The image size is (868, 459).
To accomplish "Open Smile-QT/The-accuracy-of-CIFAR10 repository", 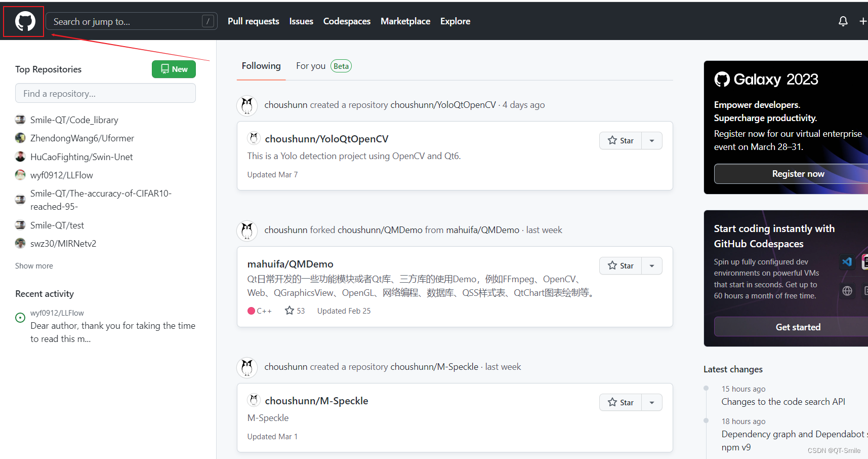I will coord(101,200).
